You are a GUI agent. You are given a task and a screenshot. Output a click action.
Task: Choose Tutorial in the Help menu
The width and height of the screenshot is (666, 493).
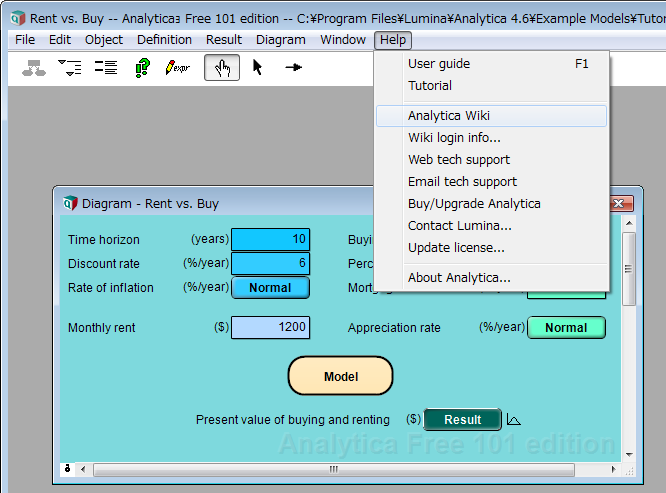pos(491,86)
